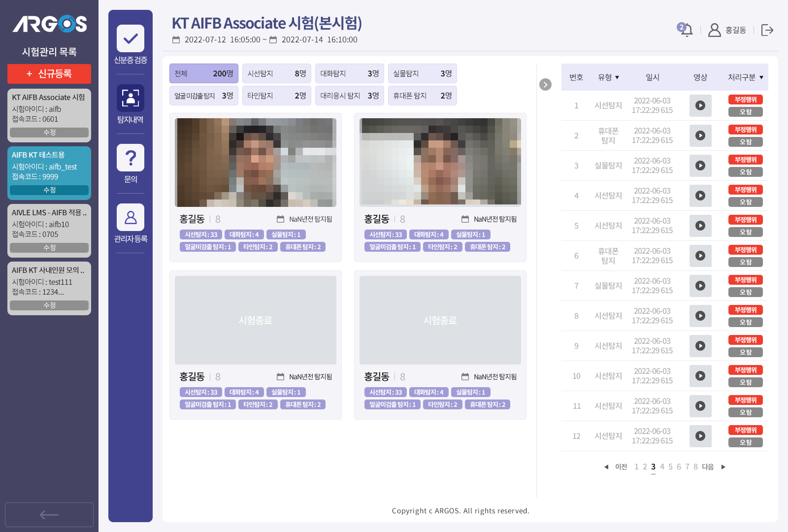Play video for row 11
Viewport: 788px width, 532px height.
pos(700,406)
